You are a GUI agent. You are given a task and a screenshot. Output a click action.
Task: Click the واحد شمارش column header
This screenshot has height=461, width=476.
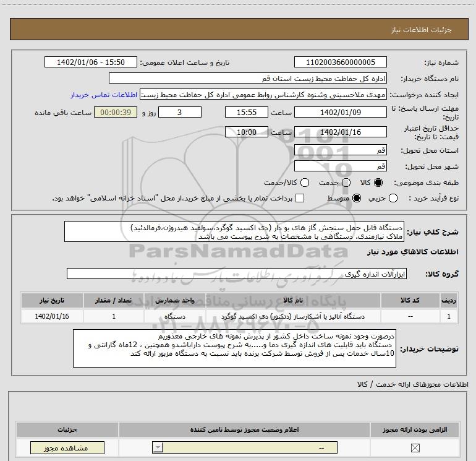175,300
